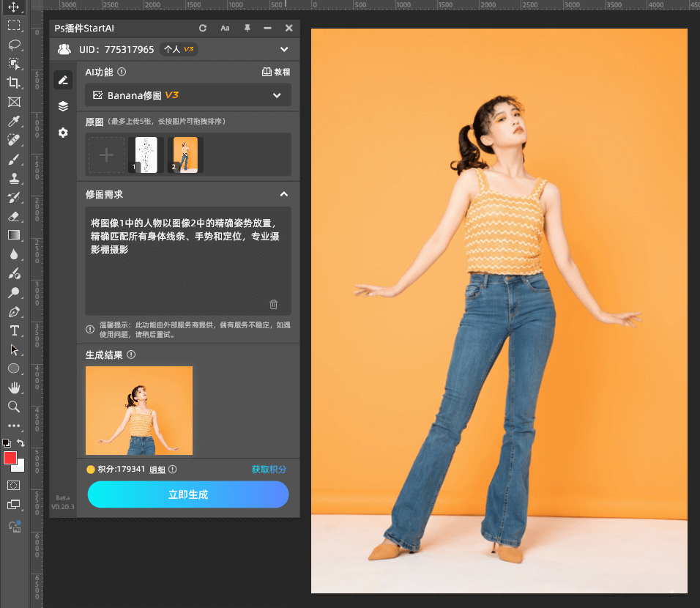The image size is (700, 608).
Task: Select the Zoom tool
Action: (x=14, y=407)
